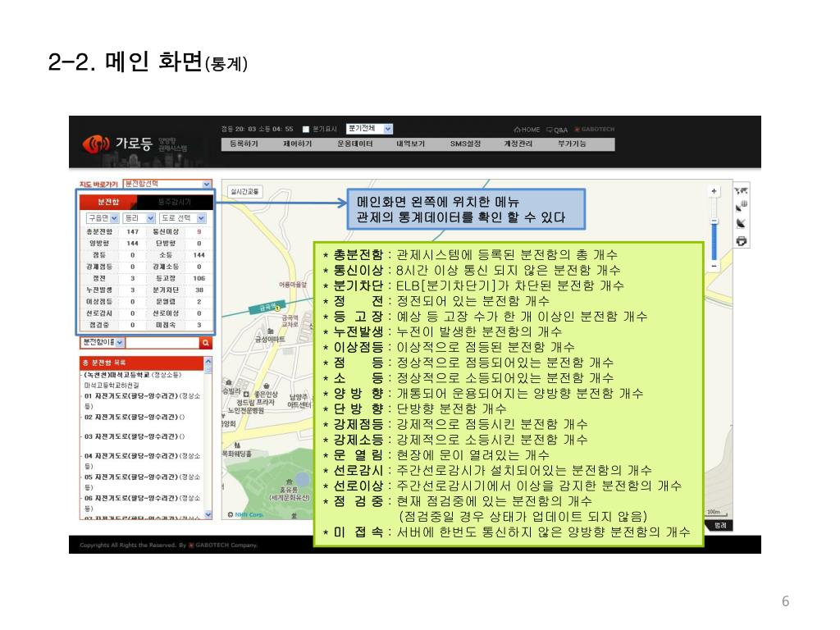Switch to the 통주감시기 tab
The image size is (840, 630).
pyautogui.click(x=175, y=202)
